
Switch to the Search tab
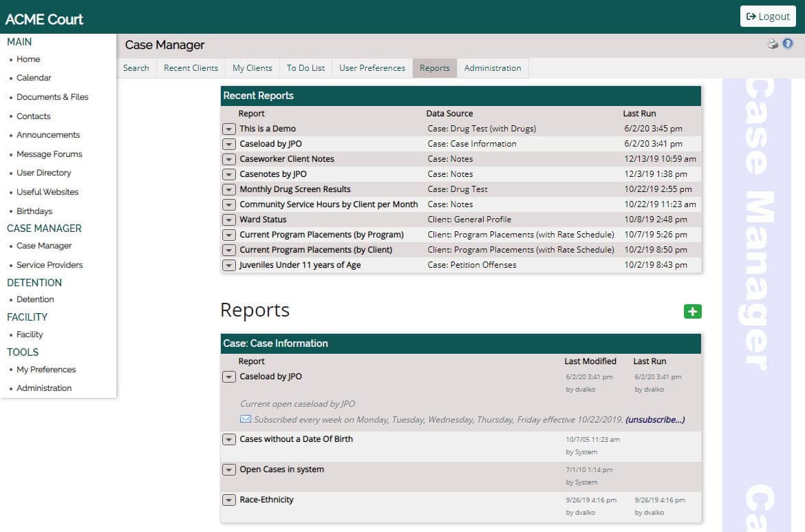136,67
